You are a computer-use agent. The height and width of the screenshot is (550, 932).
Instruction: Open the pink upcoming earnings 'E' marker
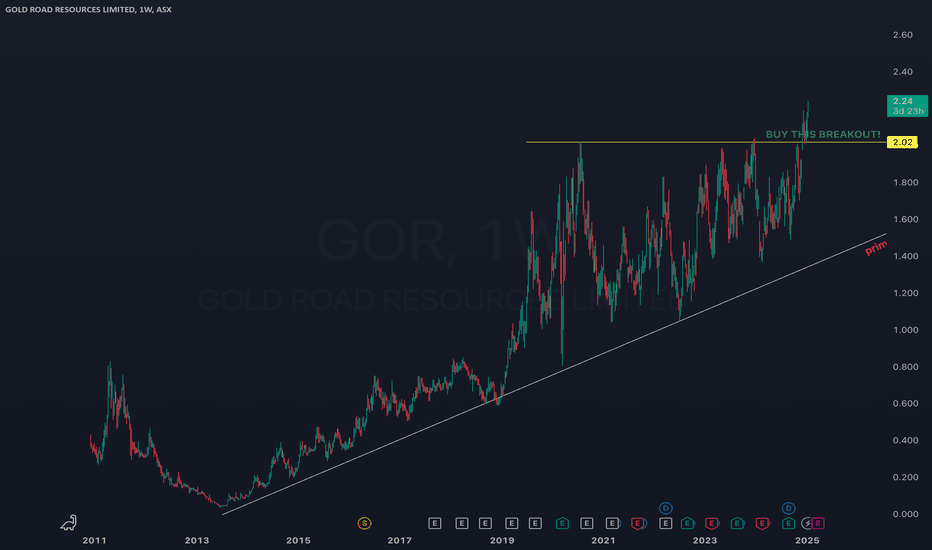818,523
